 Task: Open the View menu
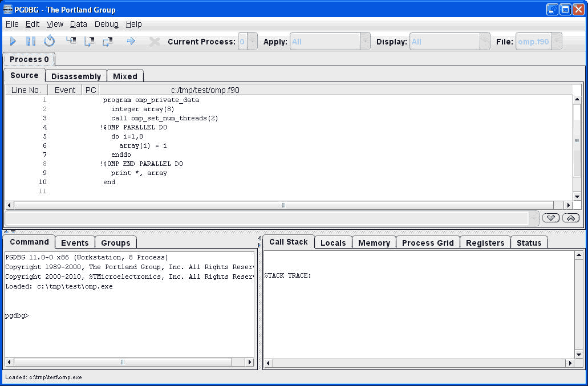click(55, 25)
